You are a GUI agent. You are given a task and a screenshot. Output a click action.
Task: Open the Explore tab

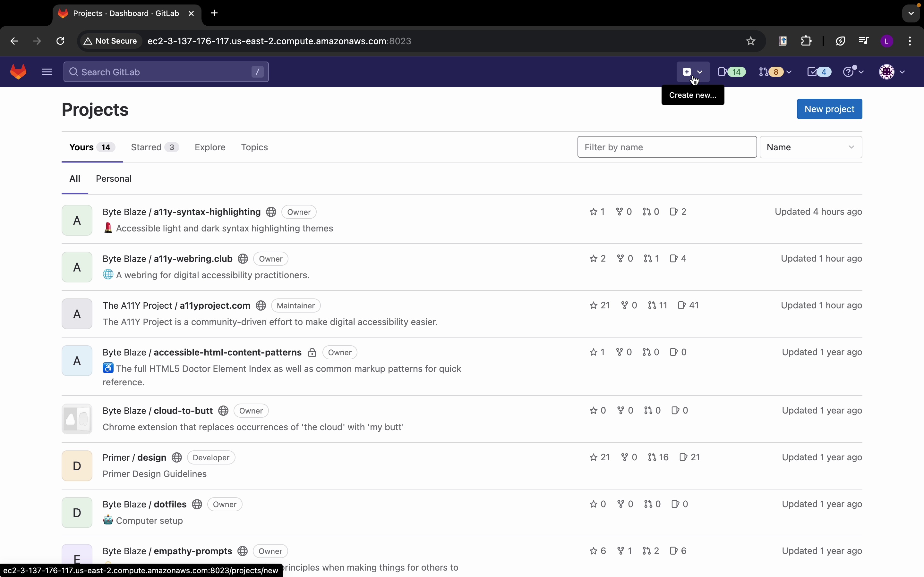click(210, 147)
